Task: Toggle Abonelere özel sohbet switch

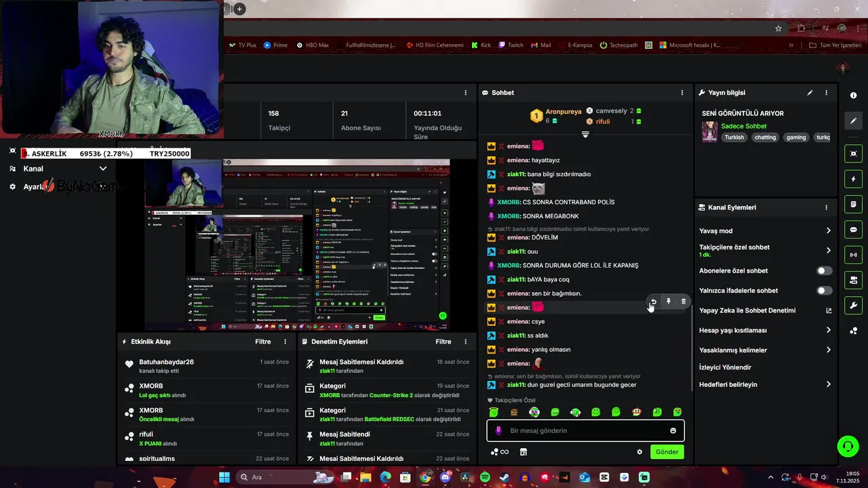Action: 824,270
